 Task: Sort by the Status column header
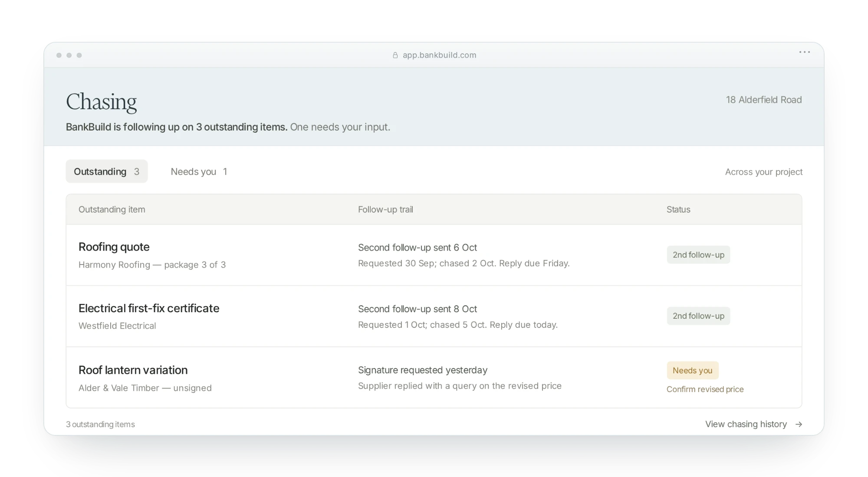click(x=678, y=209)
